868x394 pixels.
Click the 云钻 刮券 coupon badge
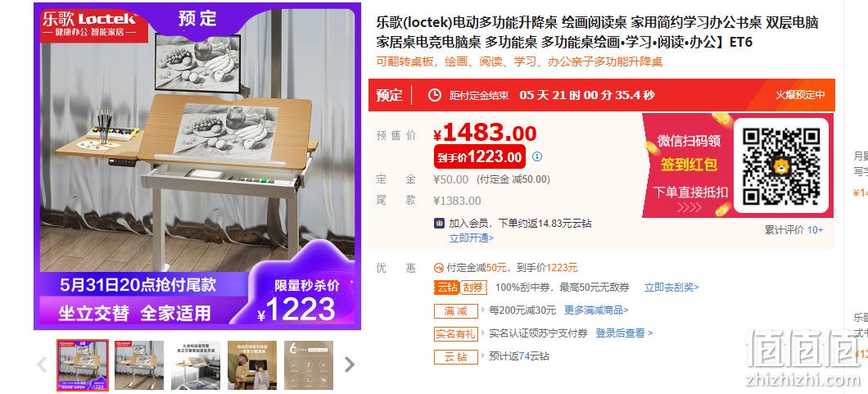[x=460, y=288]
